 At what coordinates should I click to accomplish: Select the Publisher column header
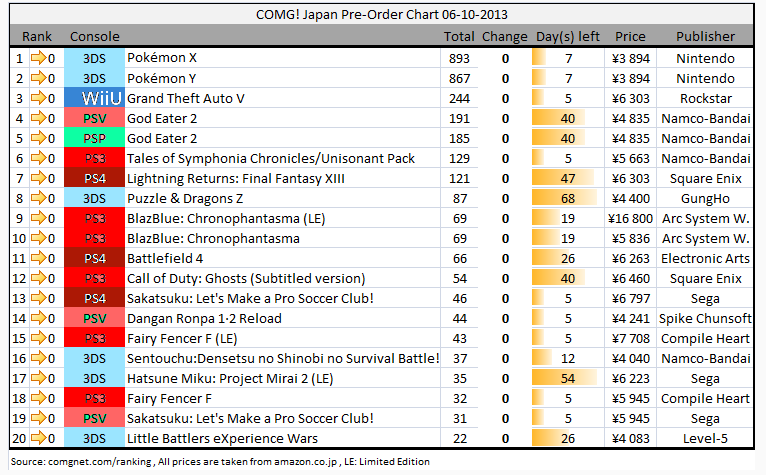(705, 37)
